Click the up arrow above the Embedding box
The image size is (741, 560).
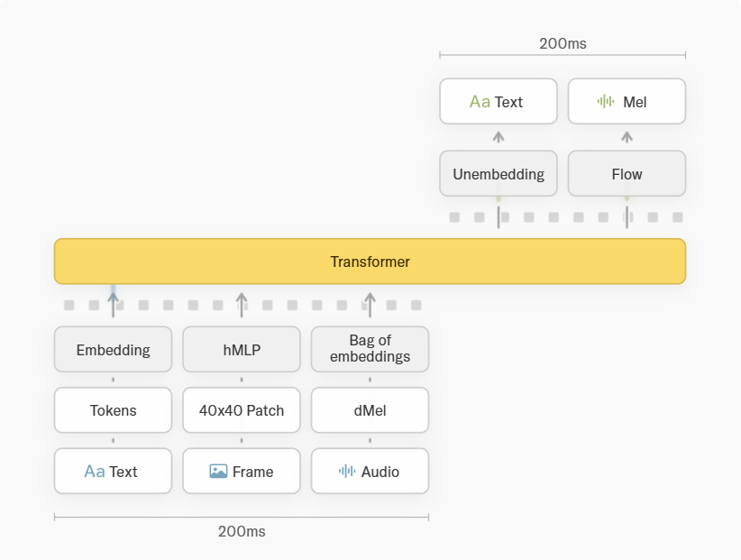(x=113, y=304)
